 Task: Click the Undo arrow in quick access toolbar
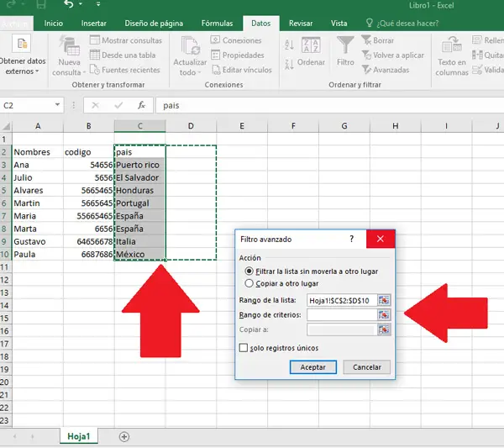pos(69,5)
